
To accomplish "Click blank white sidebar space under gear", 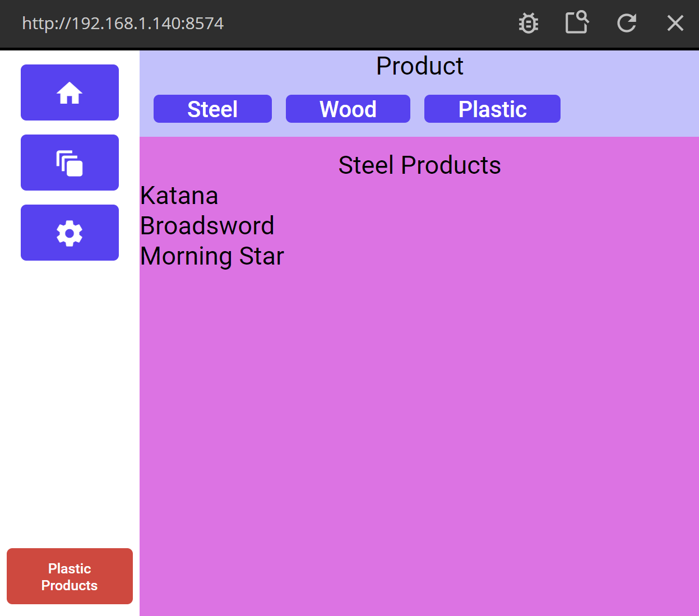I will (70, 392).
